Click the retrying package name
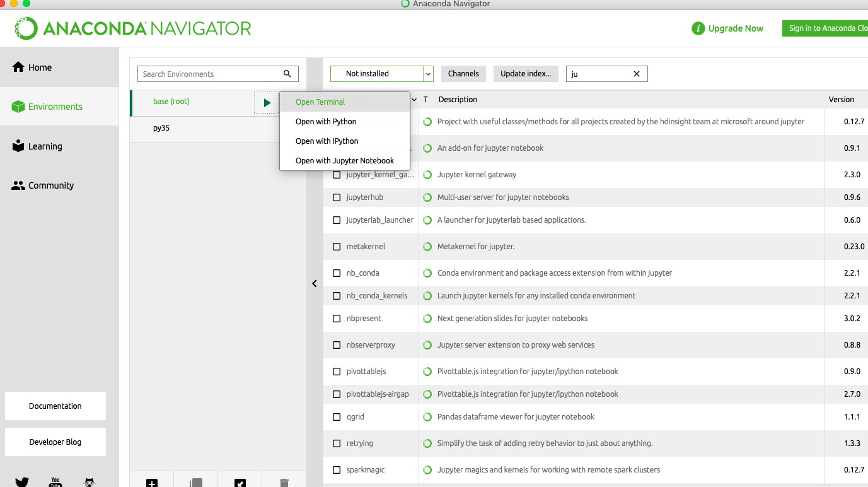868x487 pixels. [360, 443]
